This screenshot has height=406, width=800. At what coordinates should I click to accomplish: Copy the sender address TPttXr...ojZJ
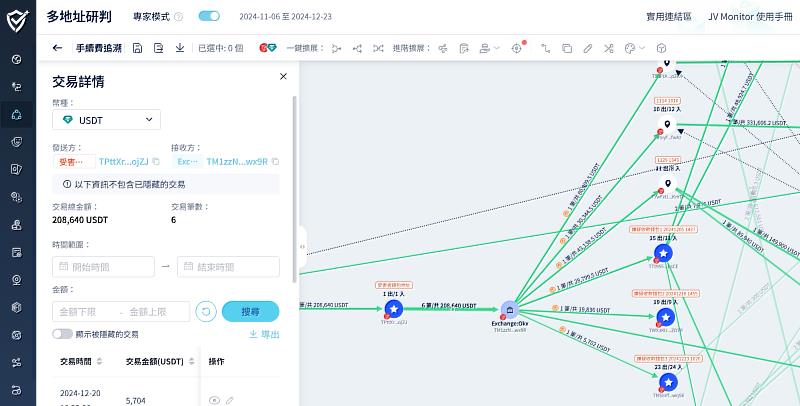pyautogui.click(x=156, y=162)
